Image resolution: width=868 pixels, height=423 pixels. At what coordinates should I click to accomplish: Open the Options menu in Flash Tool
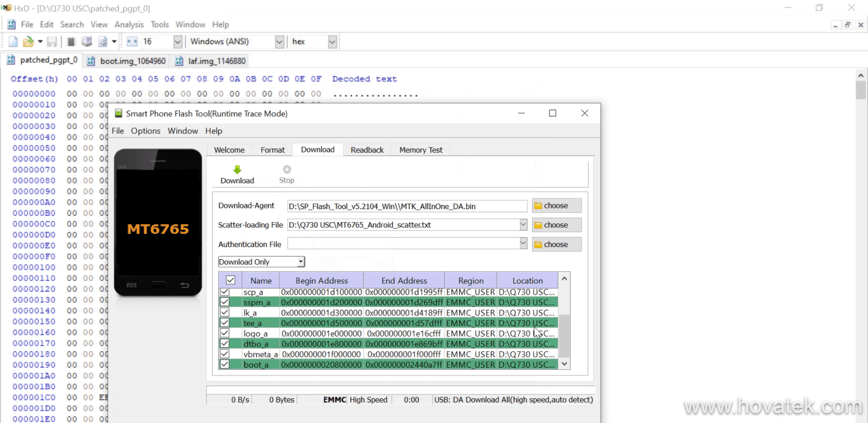[146, 131]
